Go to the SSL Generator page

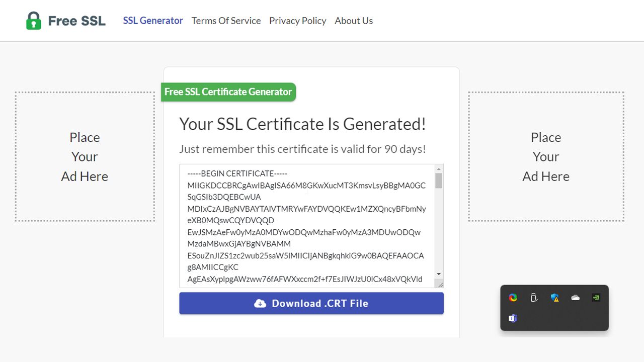point(153,21)
